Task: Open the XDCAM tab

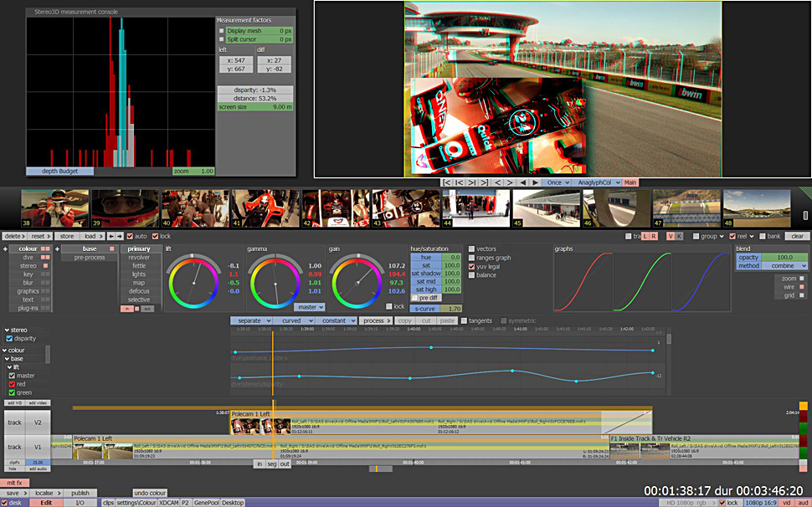Action: [x=169, y=503]
